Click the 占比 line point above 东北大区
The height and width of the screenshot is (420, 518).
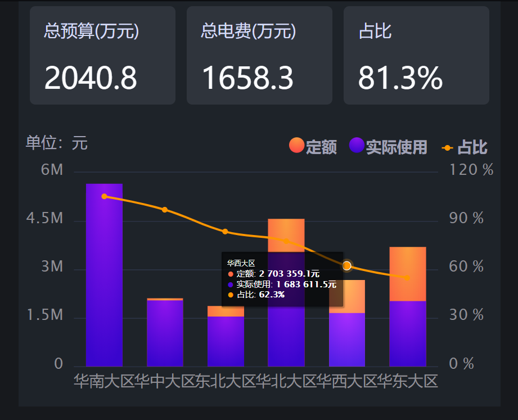pyautogui.click(x=226, y=232)
